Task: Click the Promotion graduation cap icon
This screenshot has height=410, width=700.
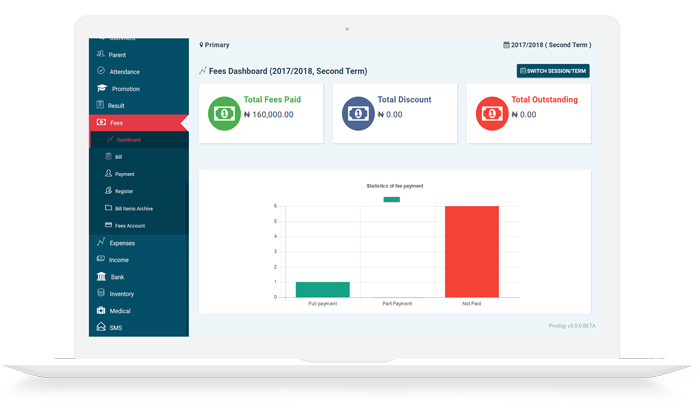Action: coord(101,88)
